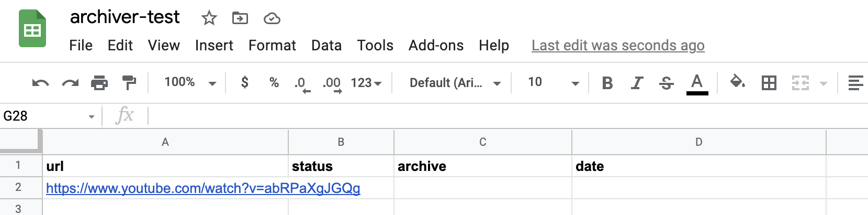
Task: Open the font size 10 dropdown
Action: coord(553,83)
